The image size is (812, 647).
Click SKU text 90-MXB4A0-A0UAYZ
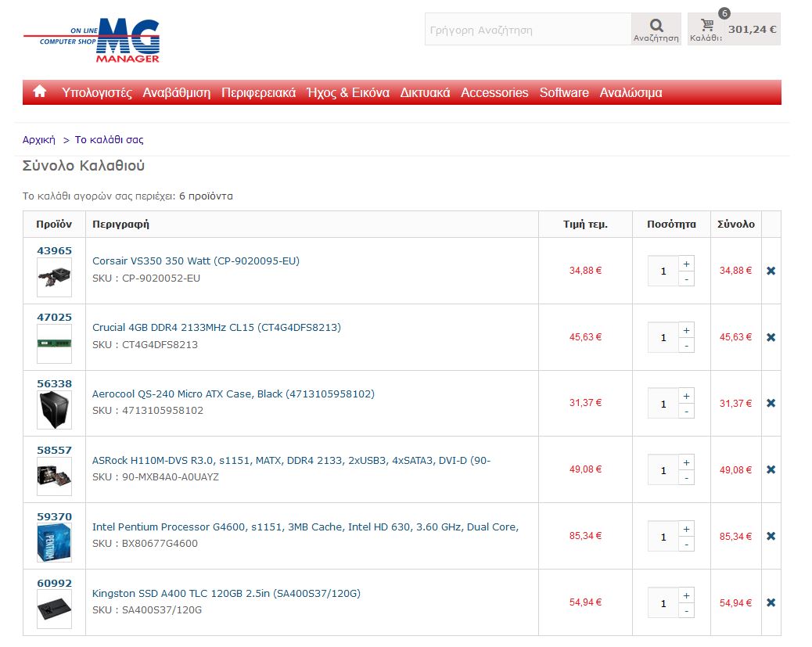coord(171,477)
